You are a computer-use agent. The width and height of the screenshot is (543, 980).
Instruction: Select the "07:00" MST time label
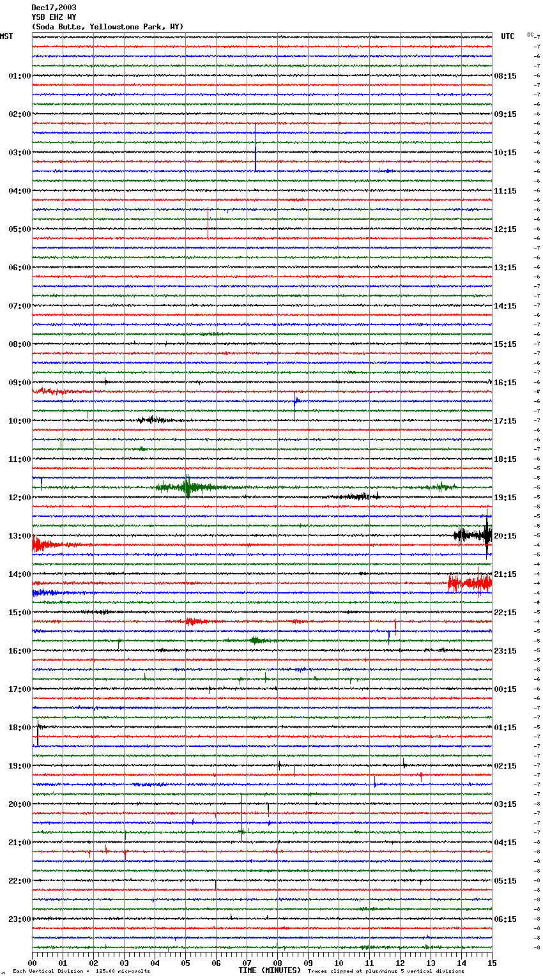(x=20, y=306)
